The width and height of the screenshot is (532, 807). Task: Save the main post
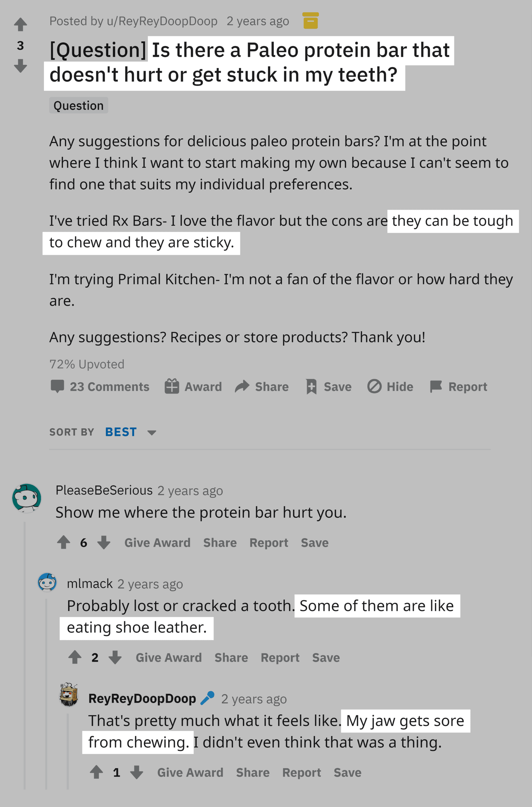[x=329, y=387]
